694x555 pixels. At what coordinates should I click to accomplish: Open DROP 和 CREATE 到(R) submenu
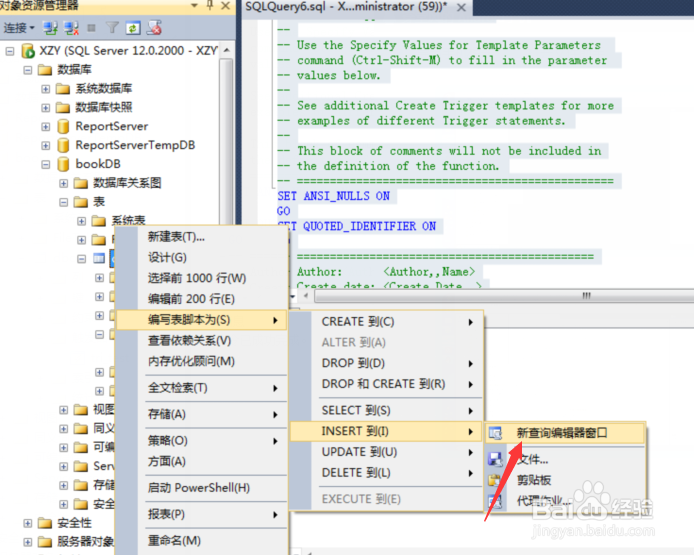pyautogui.click(x=386, y=384)
